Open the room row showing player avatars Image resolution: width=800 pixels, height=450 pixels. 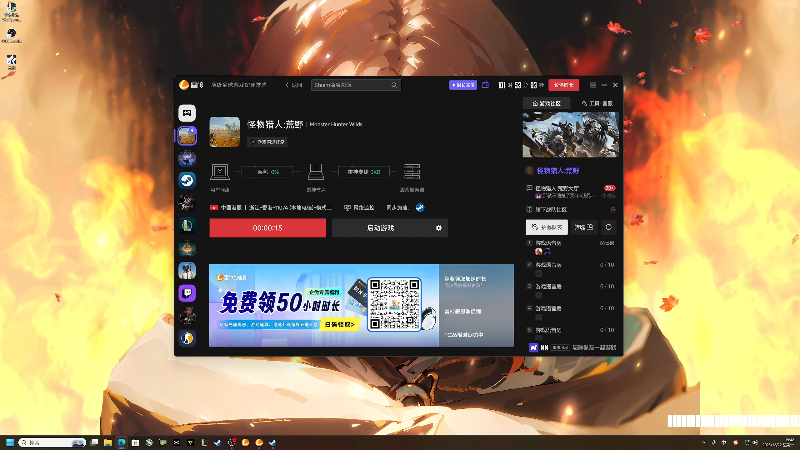571,247
